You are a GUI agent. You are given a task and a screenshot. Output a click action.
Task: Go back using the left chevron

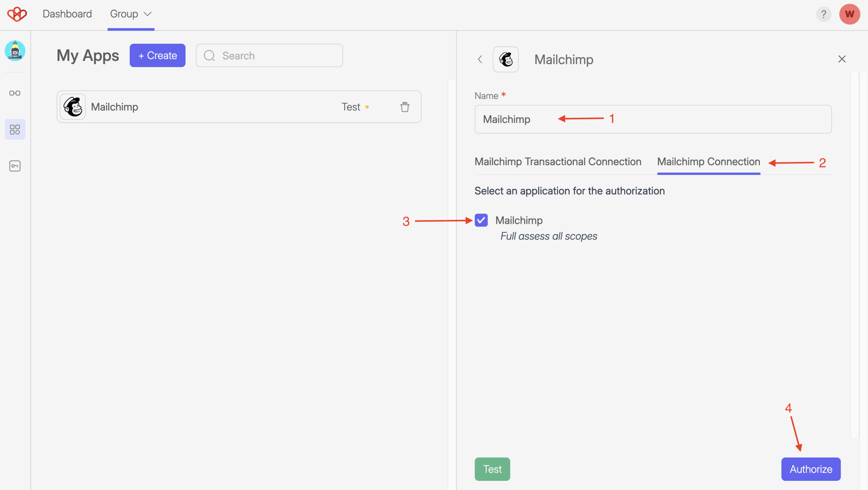[480, 59]
